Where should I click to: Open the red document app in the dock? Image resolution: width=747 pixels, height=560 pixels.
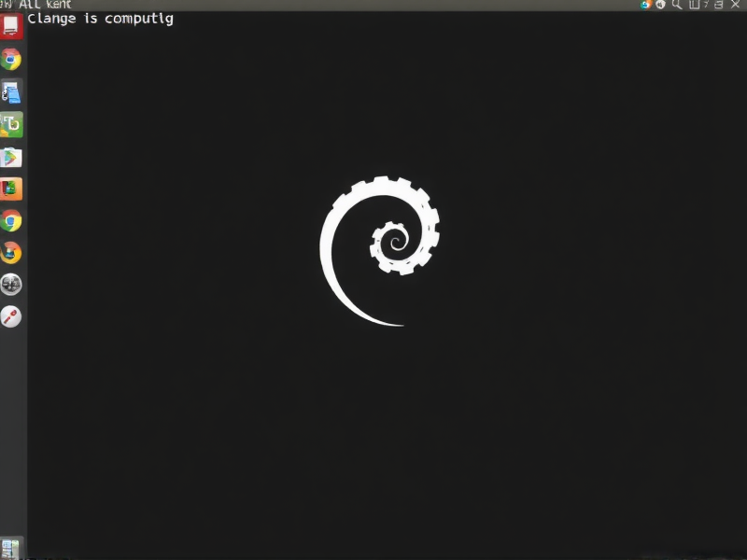(11, 26)
